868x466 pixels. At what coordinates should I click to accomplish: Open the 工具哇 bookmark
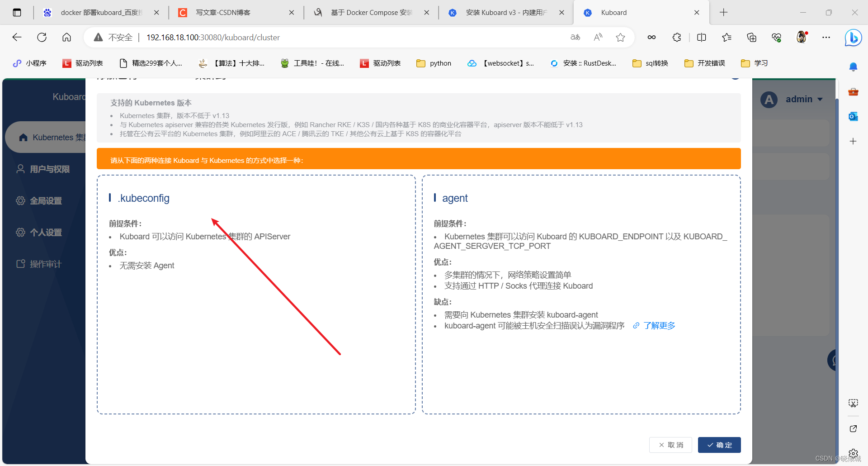click(x=312, y=63)
